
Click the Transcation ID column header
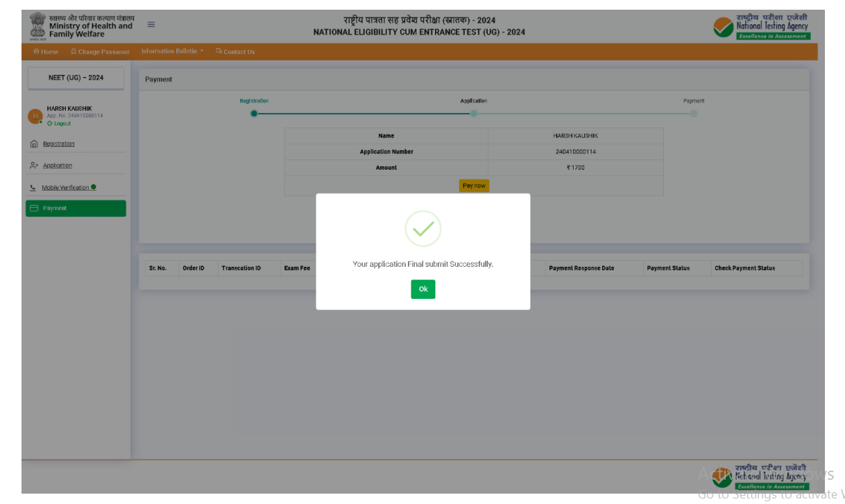[x=241, y=268]
